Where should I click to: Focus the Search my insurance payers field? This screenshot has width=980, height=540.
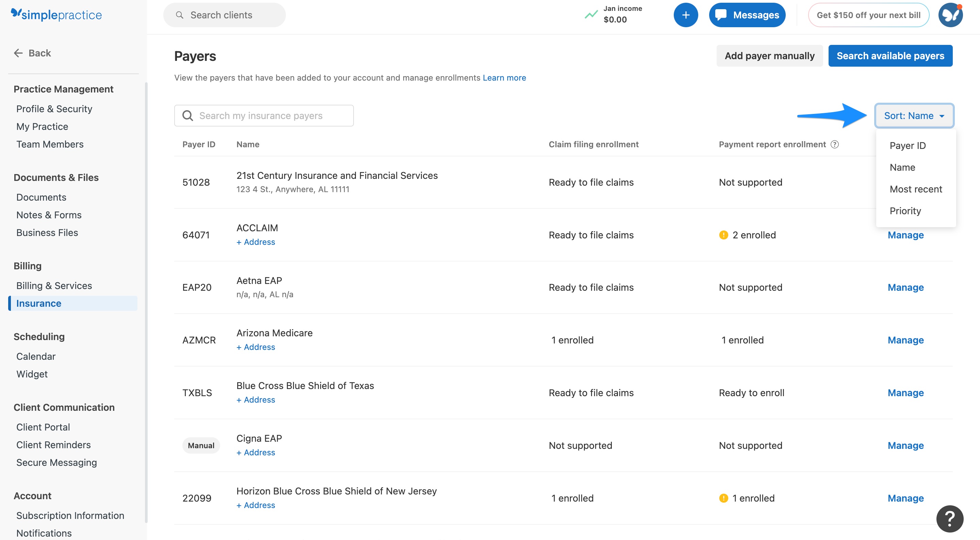pyautogui.click(x=264, y=116)
